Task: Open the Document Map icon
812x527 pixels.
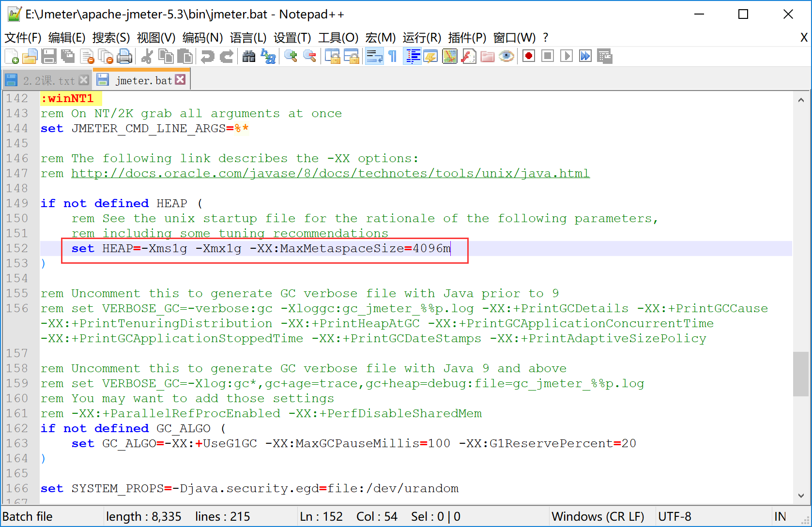Action: click(450, 56)
